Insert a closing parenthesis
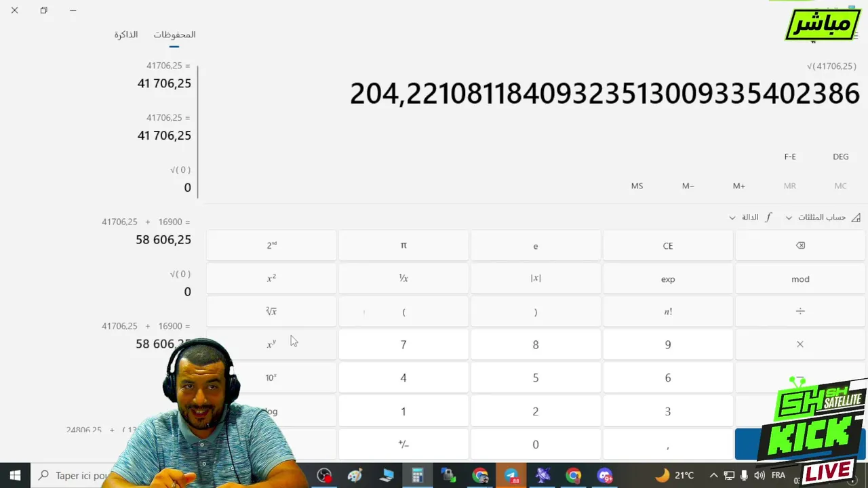The image size is (868, 488). click(536, 312)
